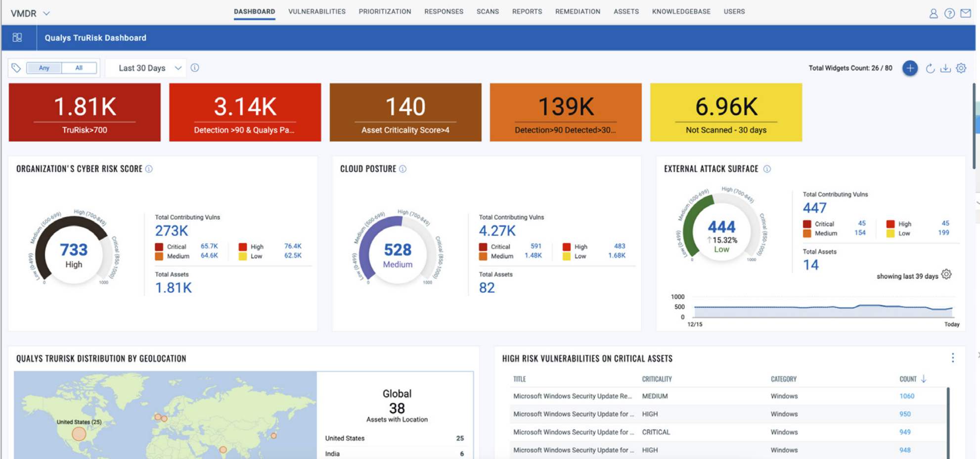Click info icon for External Attack Surface

[x=767, y=169]
